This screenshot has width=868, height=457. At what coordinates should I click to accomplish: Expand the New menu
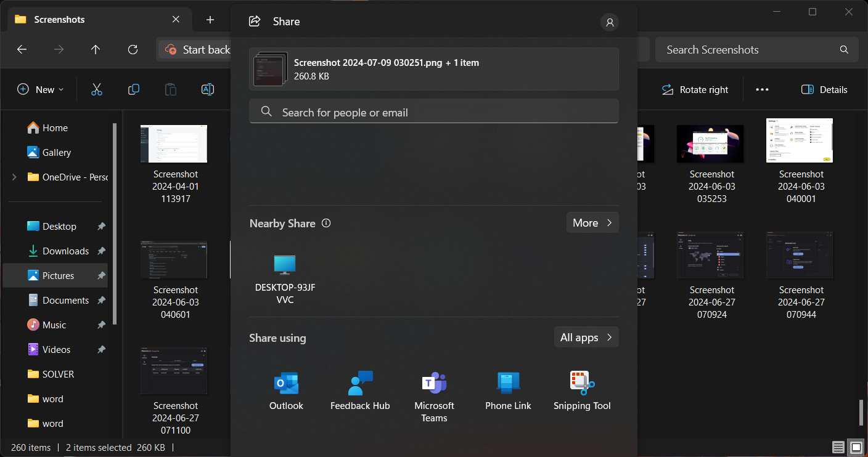[x=39, y=89]
